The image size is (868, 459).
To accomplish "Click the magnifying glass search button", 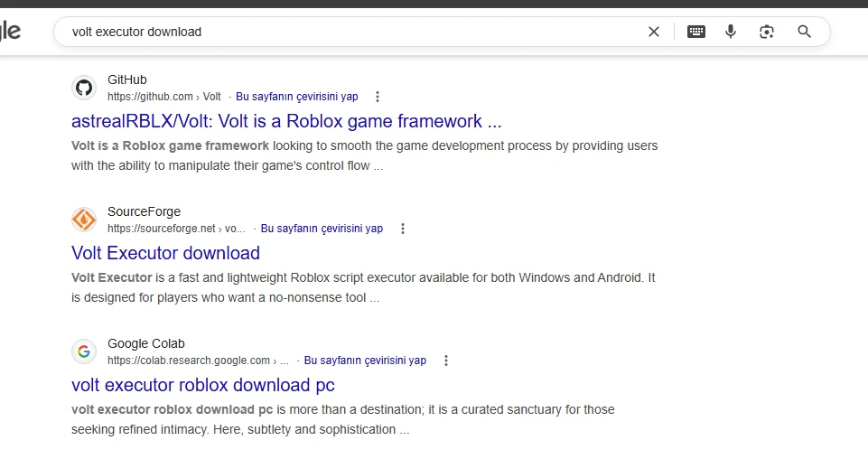I will coord(805,32).
